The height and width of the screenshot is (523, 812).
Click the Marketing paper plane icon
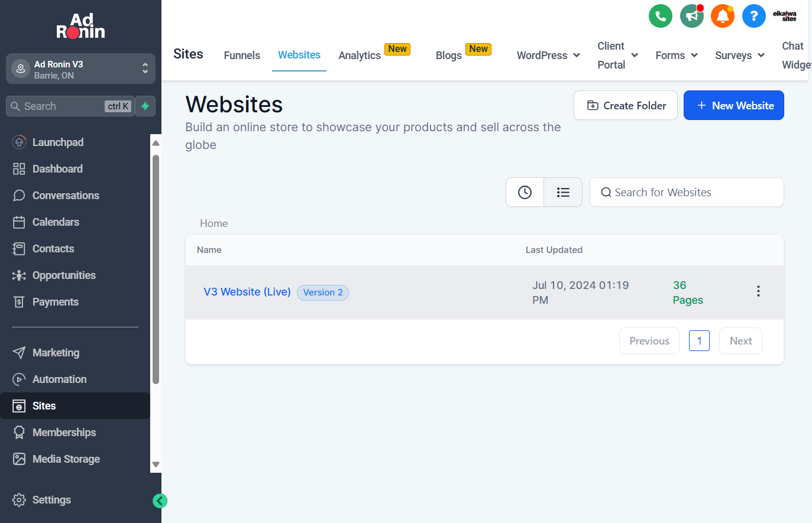20,353
